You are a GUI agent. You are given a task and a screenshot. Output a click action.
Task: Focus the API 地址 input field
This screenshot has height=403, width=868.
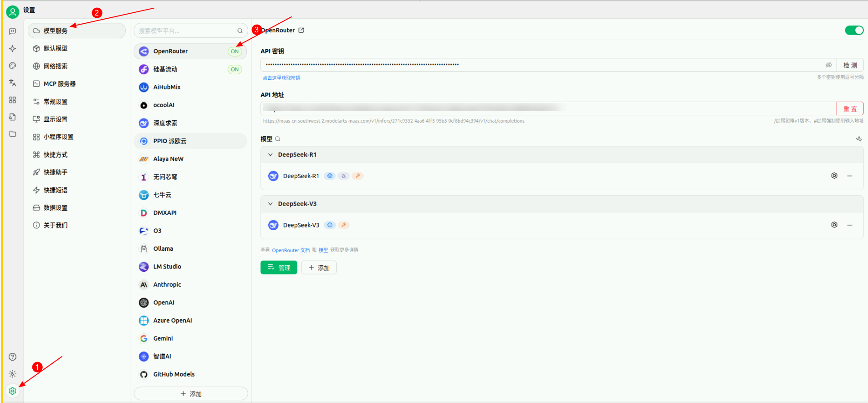548,108
